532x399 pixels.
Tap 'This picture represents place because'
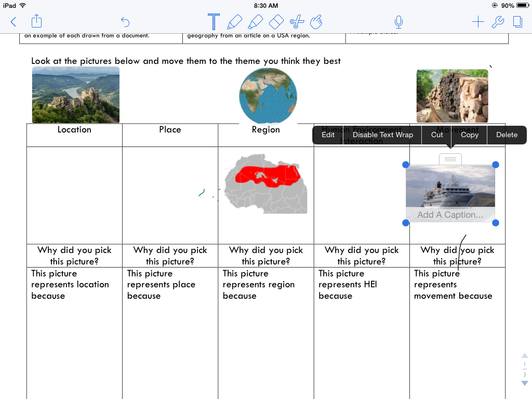point(161,284)
